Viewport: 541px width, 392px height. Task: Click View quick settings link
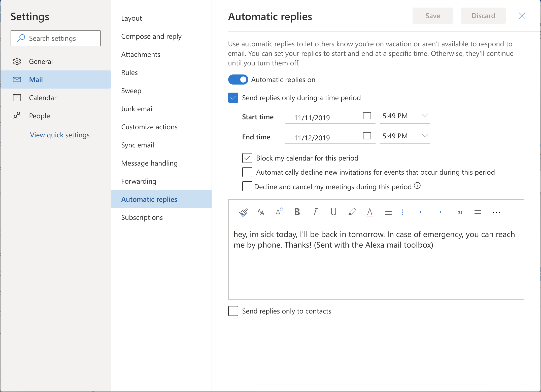(x=60, y=135)
